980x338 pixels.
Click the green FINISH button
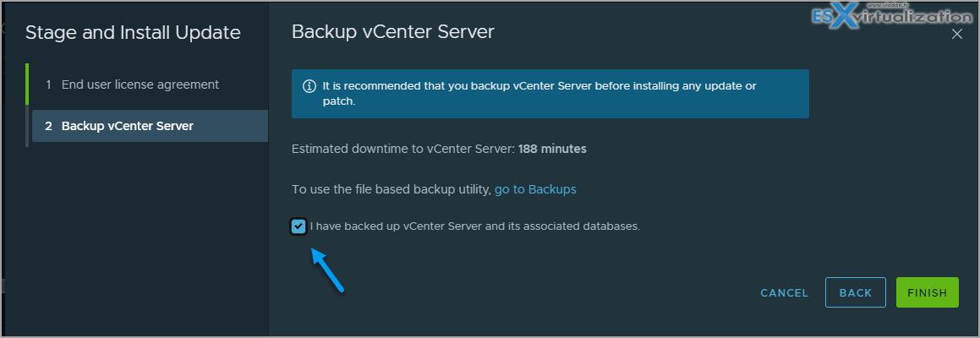tap(928, 292)
